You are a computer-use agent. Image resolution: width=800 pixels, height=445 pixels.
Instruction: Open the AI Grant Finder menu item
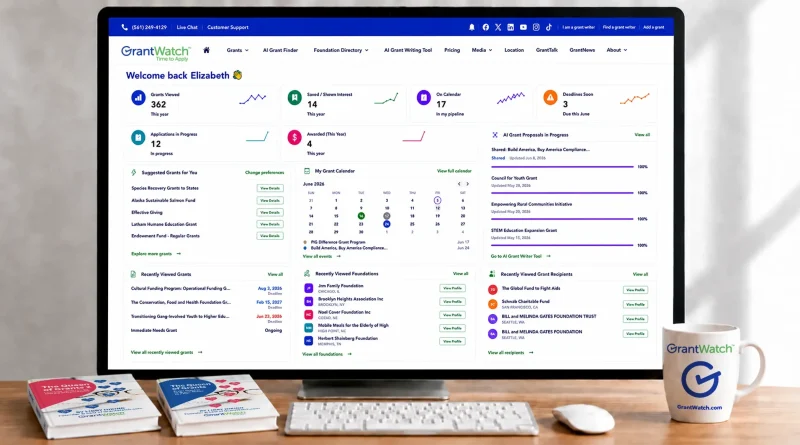[x=280, y=50]
